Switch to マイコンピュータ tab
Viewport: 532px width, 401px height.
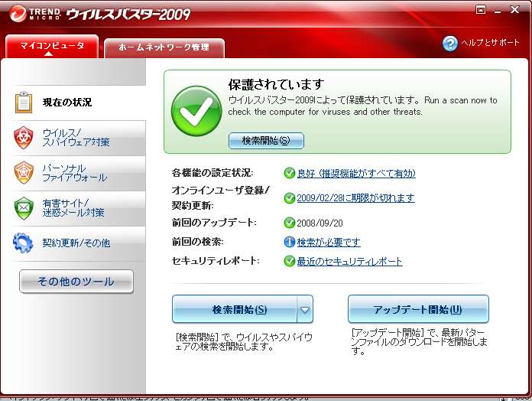click(52, 47)
